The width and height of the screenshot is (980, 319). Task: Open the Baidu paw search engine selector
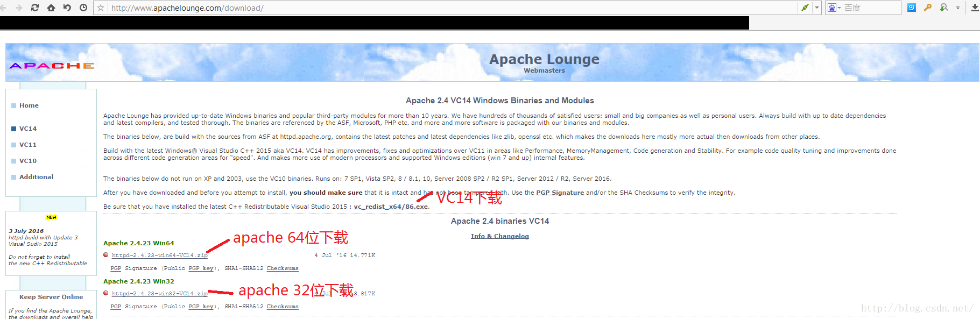834,8
